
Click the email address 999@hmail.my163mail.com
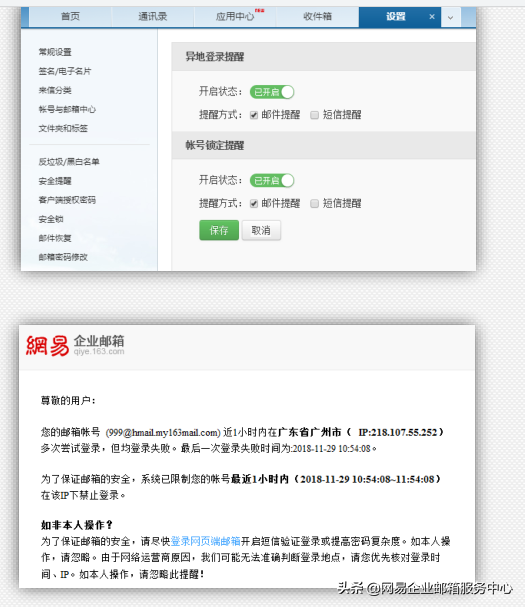click(x=163, y=432)
